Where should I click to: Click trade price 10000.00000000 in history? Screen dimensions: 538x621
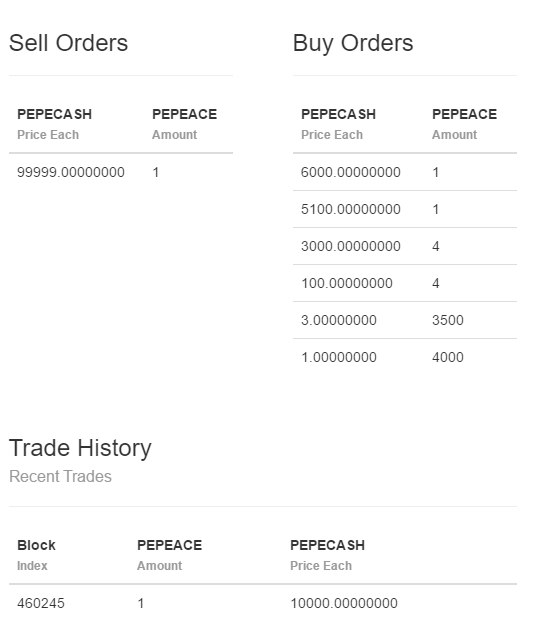344,603
